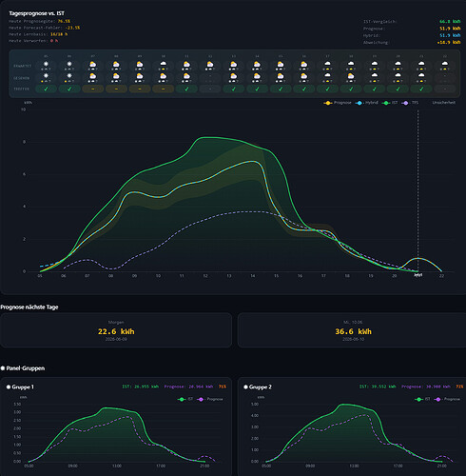Click the expected sunny icon for hour 06
Viewport: 466px width, 476px height.
[x=69, y=65]
